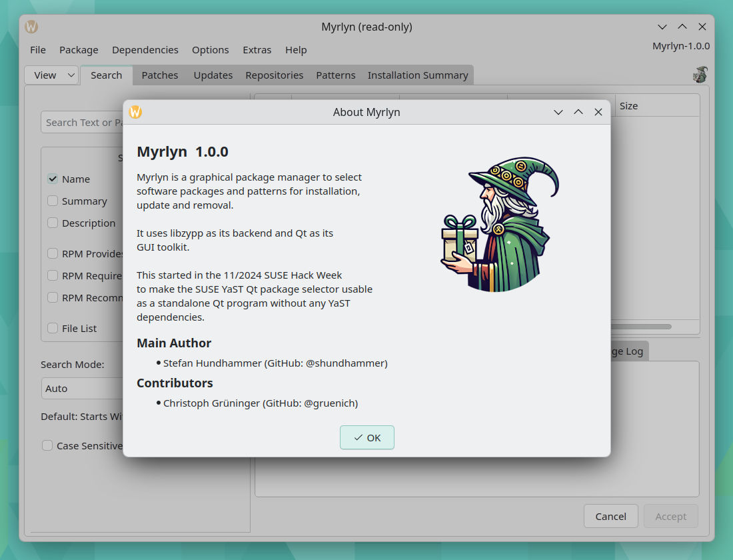The height and width of the screenshot is (560, 733).
Task: Open the Extras menu
Action: click(x=257, y=49)
